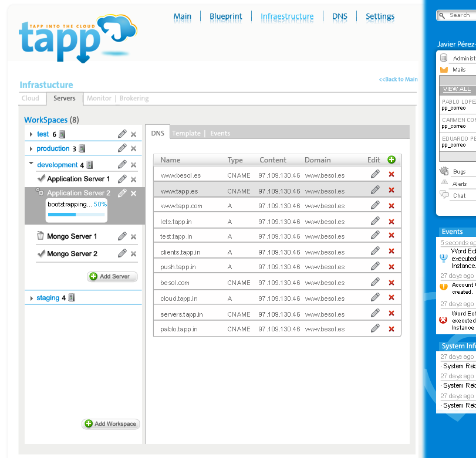This screenshot has width=476, height=458.
Task: Expand the staging workspace
Action: pyautogui.click(x=31, y=298)
